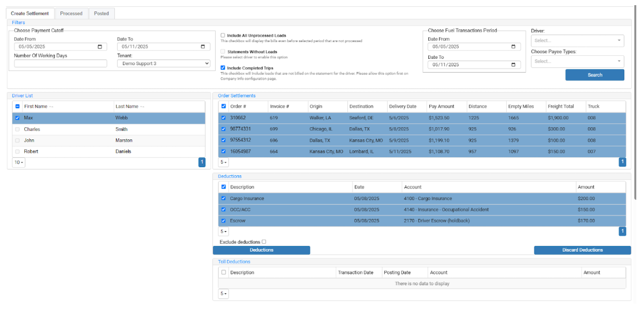This screenshot has width=644, height=310.
Task: Uncheck order 97554312 checkbox
Action: (223, 140)
